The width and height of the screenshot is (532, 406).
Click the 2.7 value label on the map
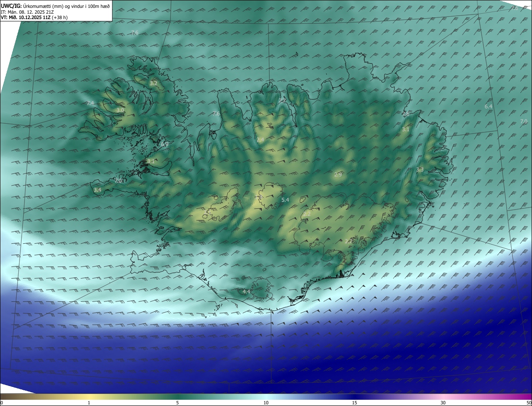coord(349,241)
